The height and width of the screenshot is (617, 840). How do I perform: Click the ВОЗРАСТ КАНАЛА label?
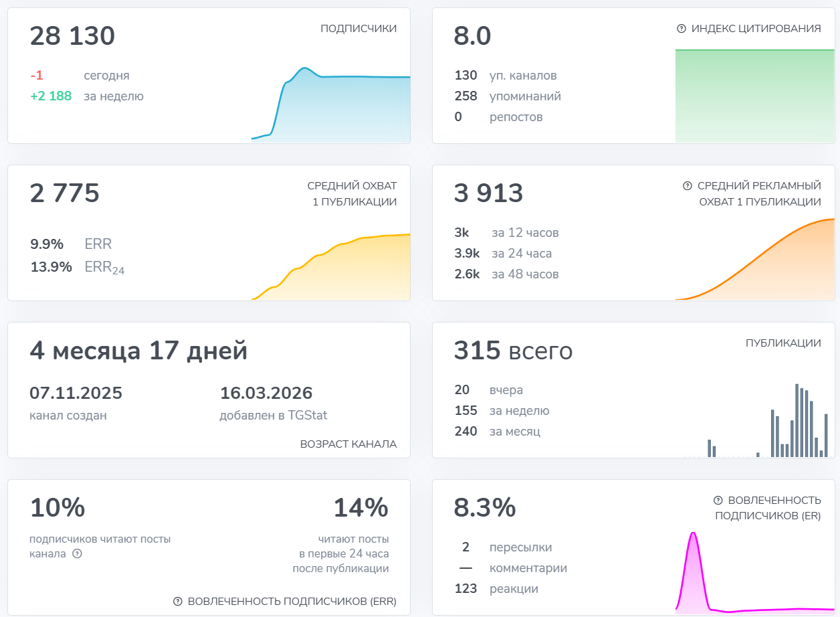(x=348, y=444)
